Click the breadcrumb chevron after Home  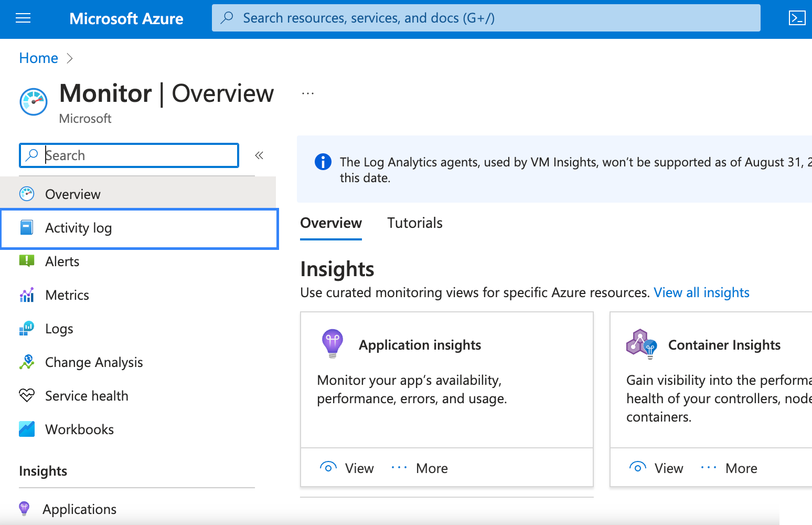[x=70, y=58]
